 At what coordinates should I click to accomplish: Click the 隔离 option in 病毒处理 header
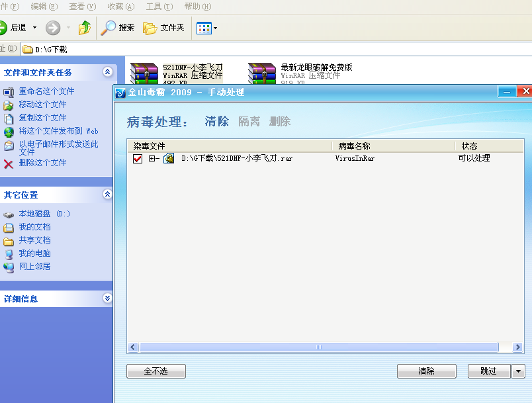tap(249, 122)
